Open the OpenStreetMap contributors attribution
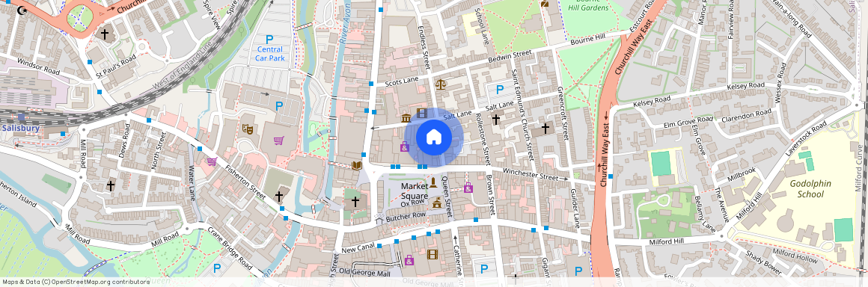 click(76, 282)
